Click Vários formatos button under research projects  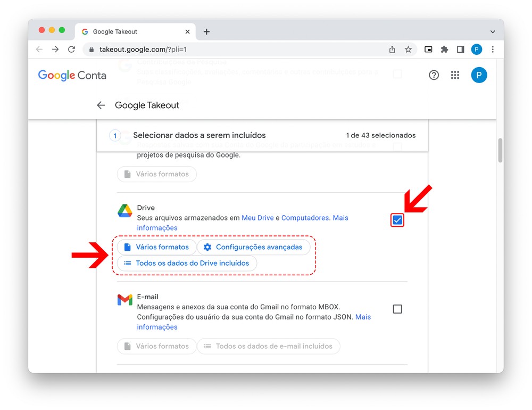(157, 174)
